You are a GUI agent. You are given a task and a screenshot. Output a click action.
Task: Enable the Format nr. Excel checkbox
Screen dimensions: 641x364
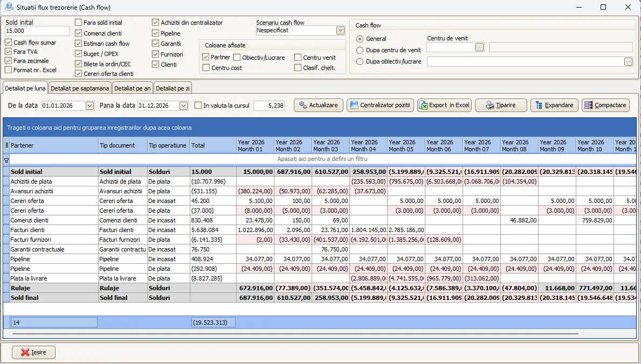(x=8, y=70)
